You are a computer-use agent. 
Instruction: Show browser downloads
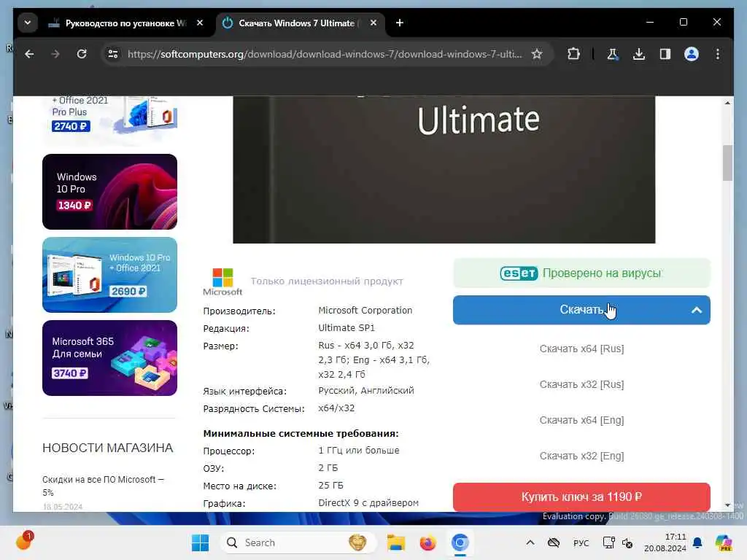(x=639, y=54)
